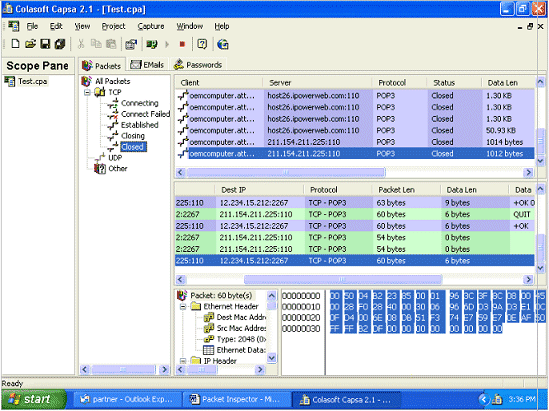Open a project file via folder icon

point(30,44)
